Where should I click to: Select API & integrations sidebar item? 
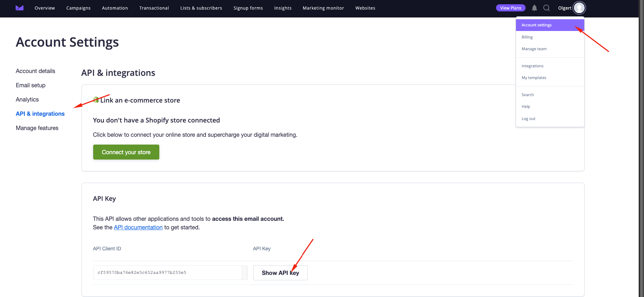tap(40, 114)
